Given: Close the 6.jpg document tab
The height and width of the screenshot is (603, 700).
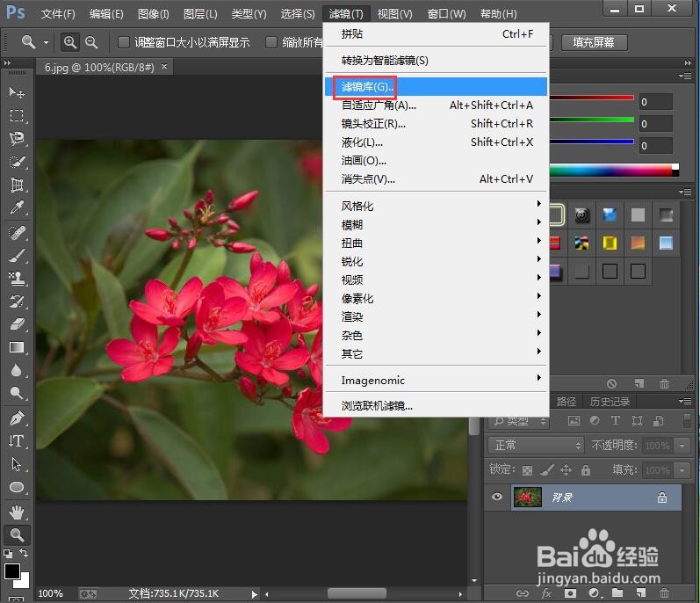Looking at the screenshot, I should 164,67.
